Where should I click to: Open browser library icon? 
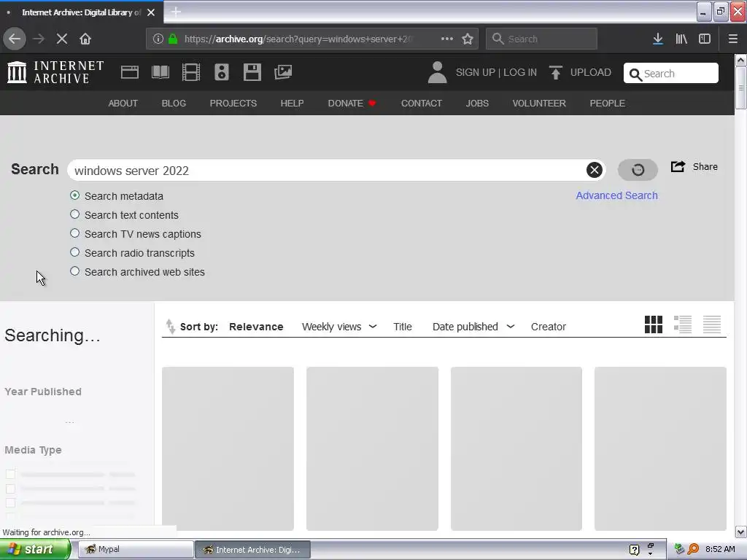(681, 39)
